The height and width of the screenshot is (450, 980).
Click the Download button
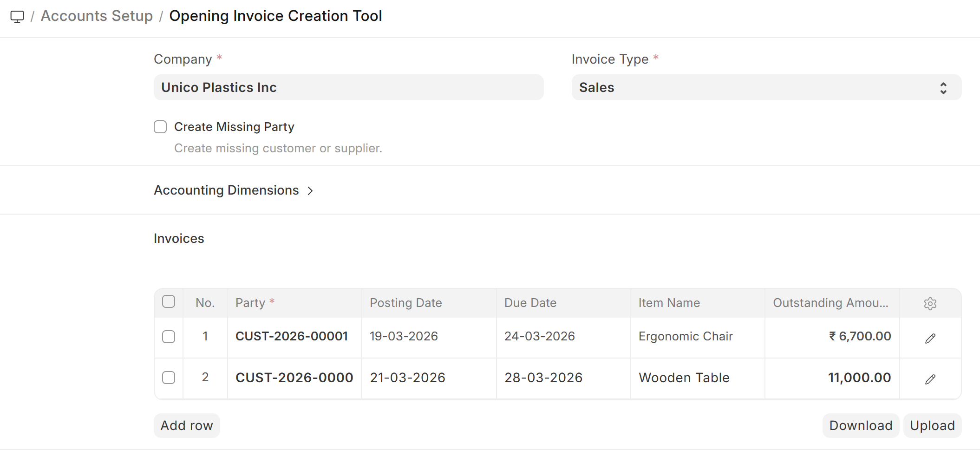pos(860,425)
